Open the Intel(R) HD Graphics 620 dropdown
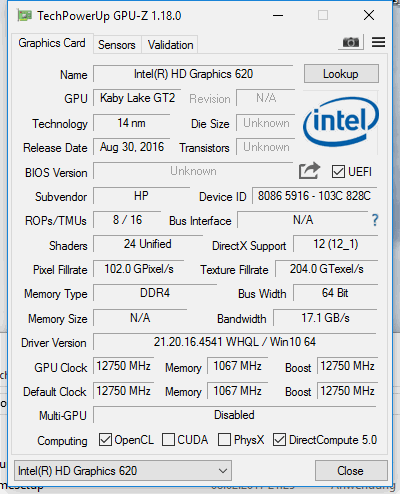Viewport: 400px width, 494px height. [123, 471]
